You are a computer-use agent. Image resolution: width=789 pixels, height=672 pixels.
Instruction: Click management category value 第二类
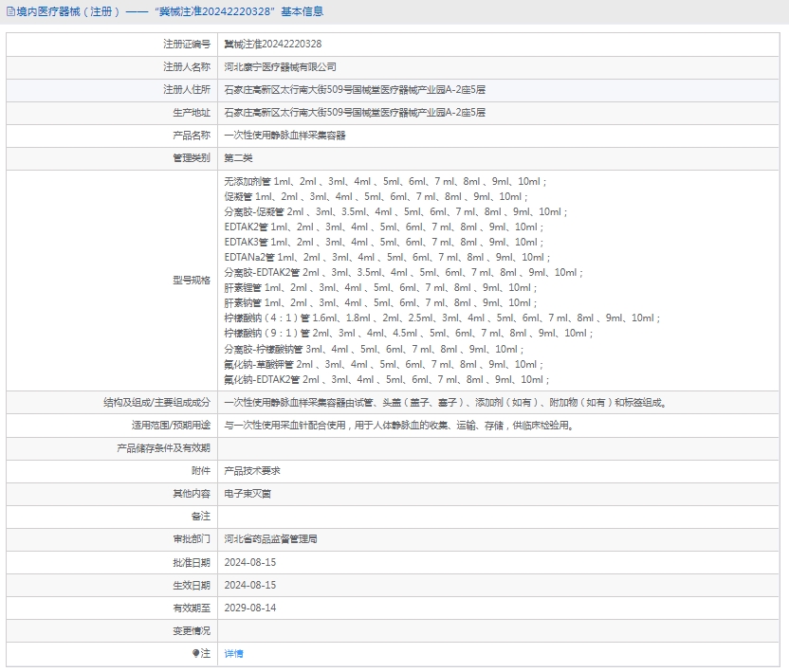238,158
